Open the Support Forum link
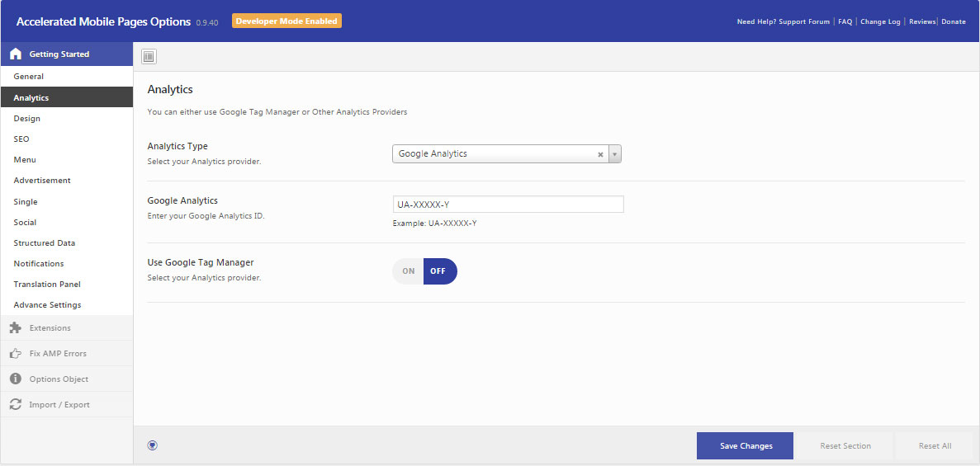The height and width of the screenshot is (466, 980). pos(804,21)
